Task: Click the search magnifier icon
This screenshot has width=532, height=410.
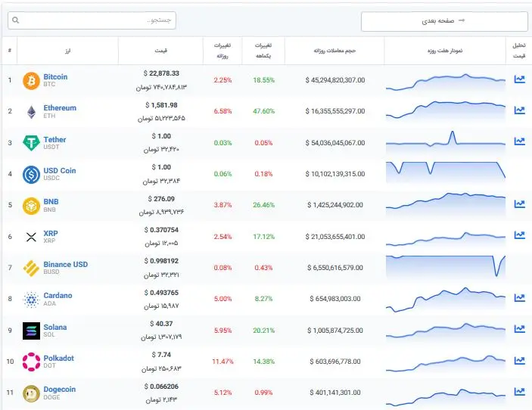Action: (x=16, y=20)
